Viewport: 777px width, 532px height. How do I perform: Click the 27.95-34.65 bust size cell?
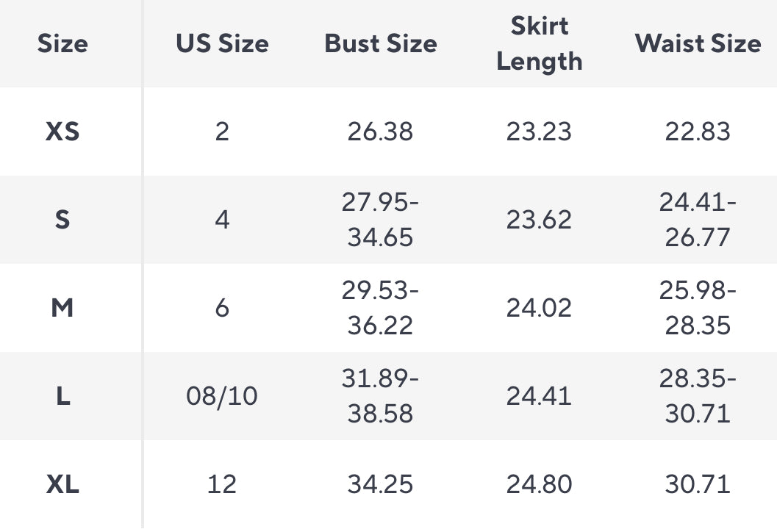pos(381,220)
